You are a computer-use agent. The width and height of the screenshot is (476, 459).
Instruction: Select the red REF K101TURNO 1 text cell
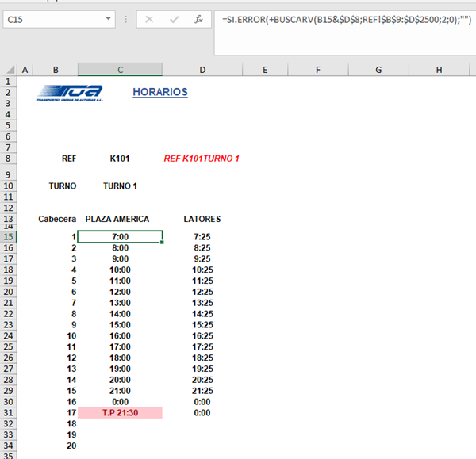point(202,159)
